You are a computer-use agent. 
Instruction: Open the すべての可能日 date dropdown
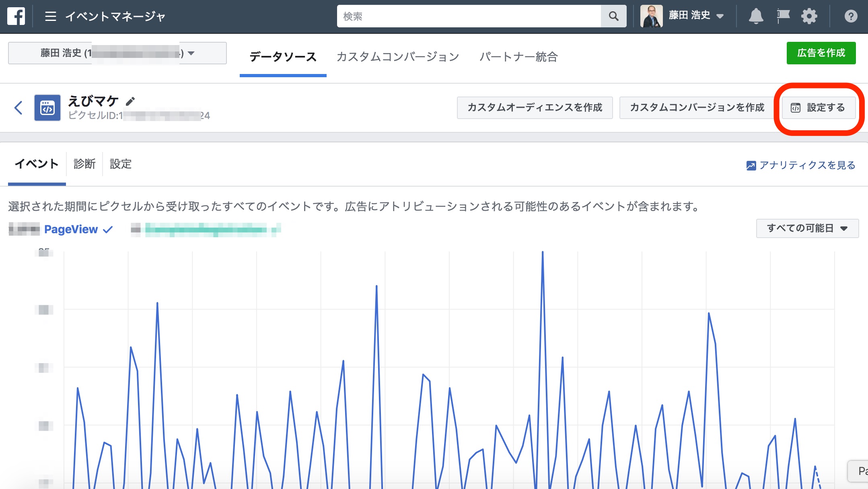(x=807, y=228)
